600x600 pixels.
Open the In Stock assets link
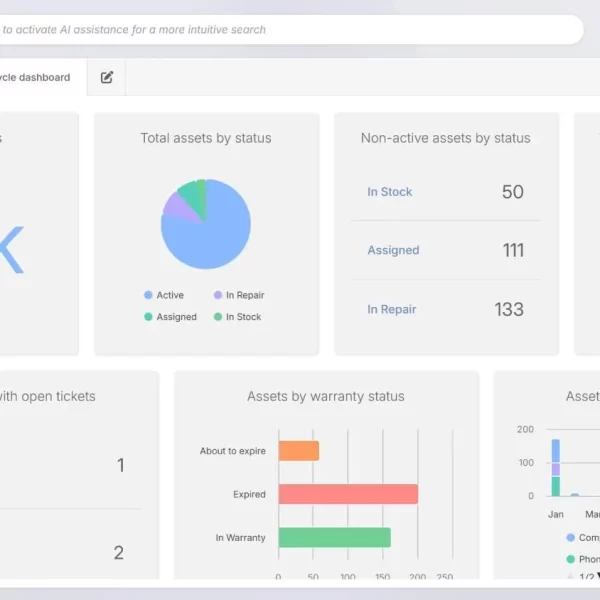click(x=390, y=192)
